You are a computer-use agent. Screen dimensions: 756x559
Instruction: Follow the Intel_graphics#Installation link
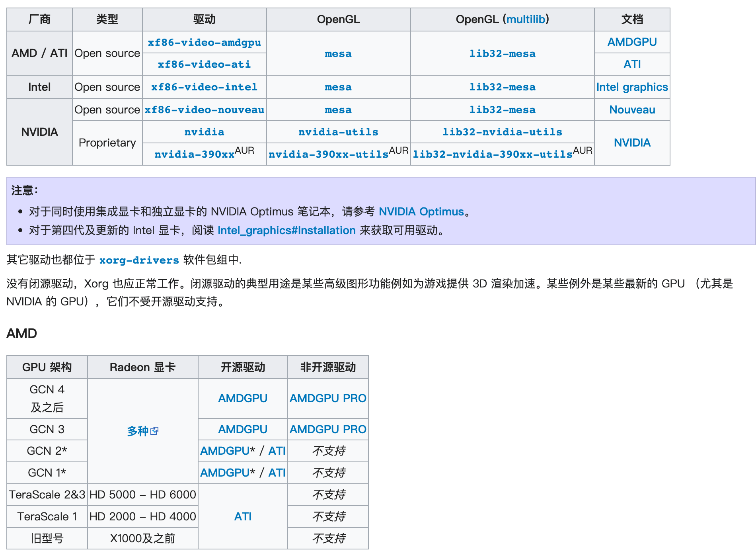click(x=286, y=230)
